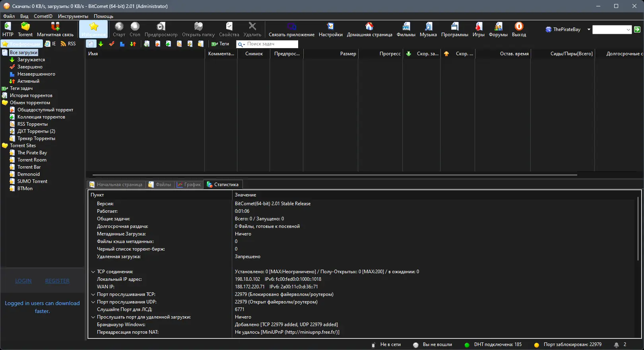Open Предпросмотр preview
The height and width of the screenshot is (350, 644).
pos(161,29)
